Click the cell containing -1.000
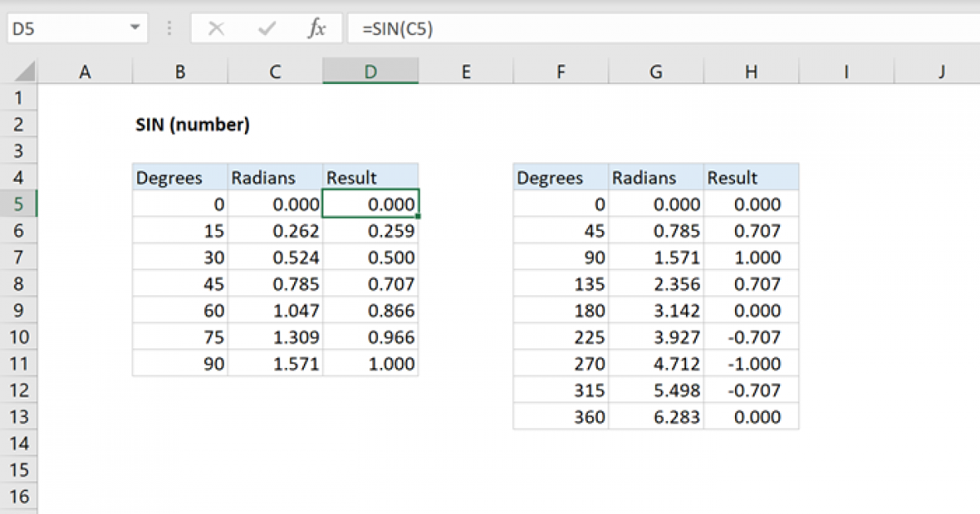 [x=751, y=364]
